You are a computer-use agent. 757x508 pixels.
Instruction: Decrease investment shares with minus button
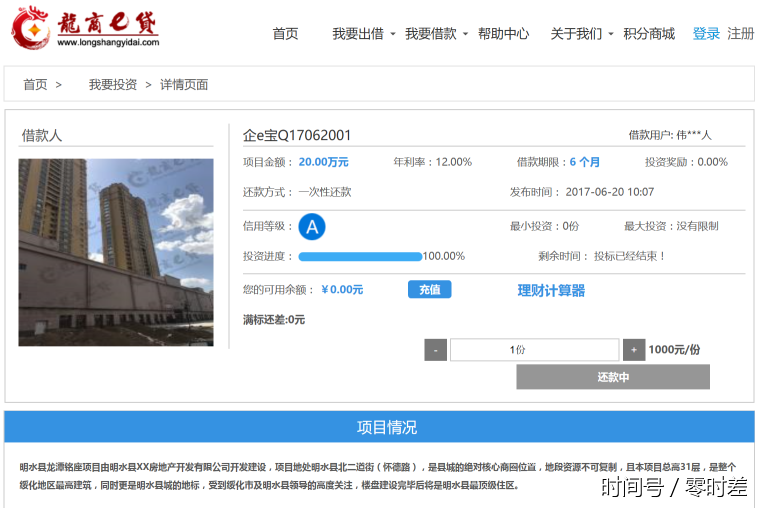click(x=436, y=350)
